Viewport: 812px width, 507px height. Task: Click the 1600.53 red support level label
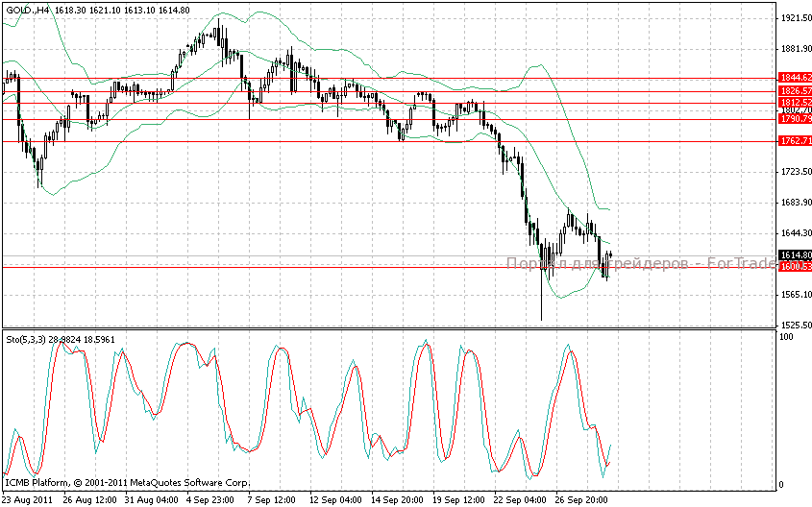coord(796,266)
